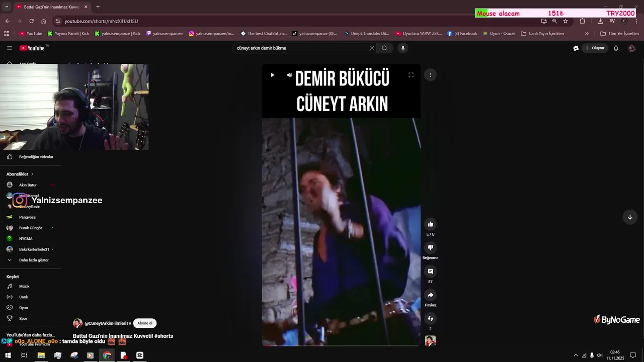Dislike the short with Beğenme button
Screen dimensions: 644x362
coord(430,247)
